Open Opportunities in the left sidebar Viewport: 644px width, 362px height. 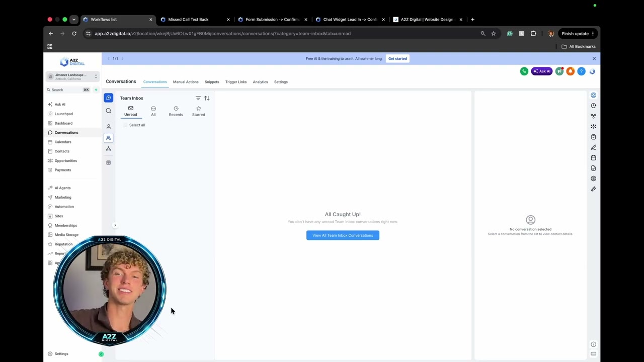pyautogui.click(x=66, y=161)
